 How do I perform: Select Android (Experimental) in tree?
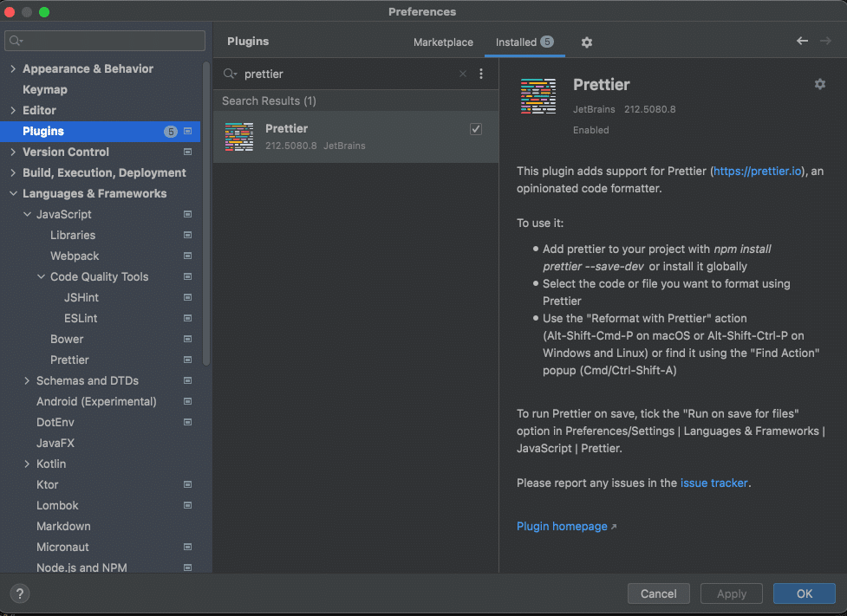[x=96, y=402]
